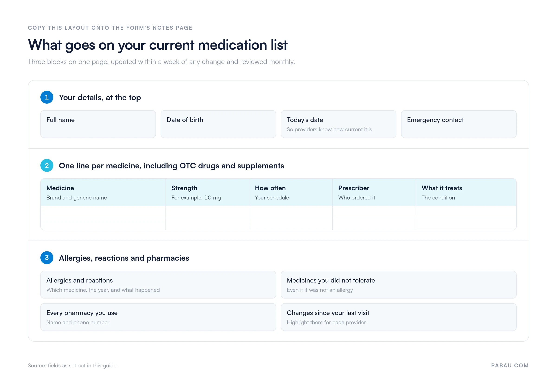This screenshot has height=392, width=557.
Task: Click the Prescriber column header
Action: (x=374, y=193)
